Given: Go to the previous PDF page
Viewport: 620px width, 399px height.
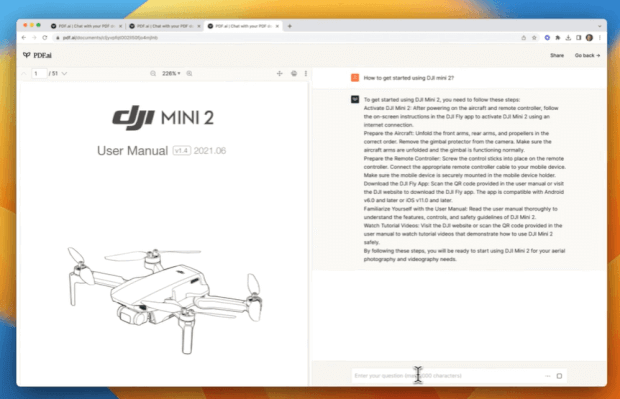Looking at the screenshot, I should pos(24,74).
